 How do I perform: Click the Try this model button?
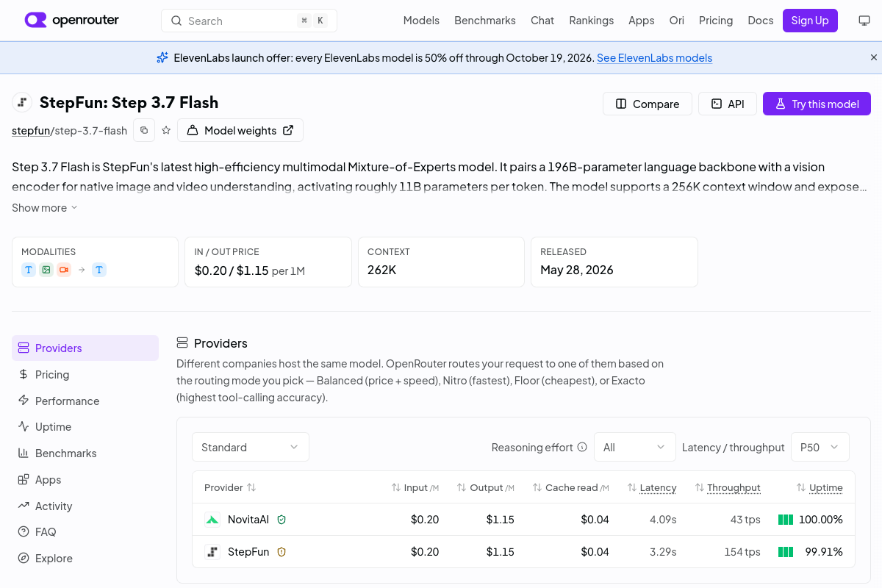pyautogui.click(x=817, y=104)
